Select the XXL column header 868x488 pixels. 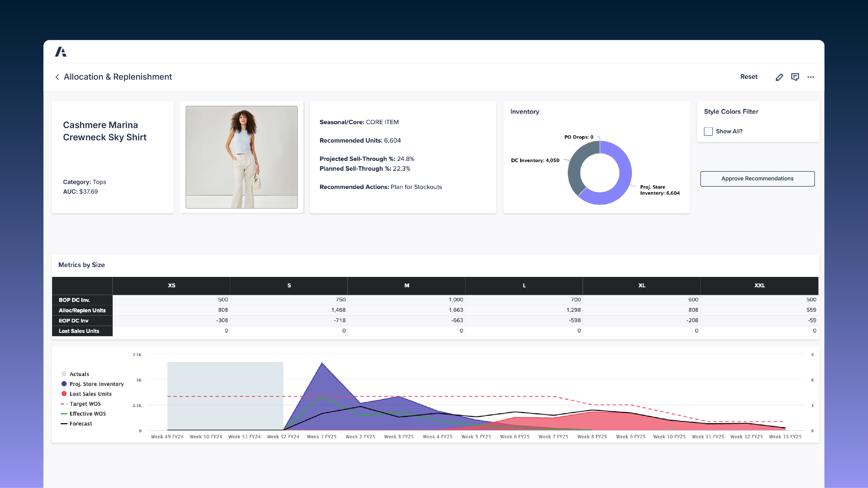tap(759, 285)
